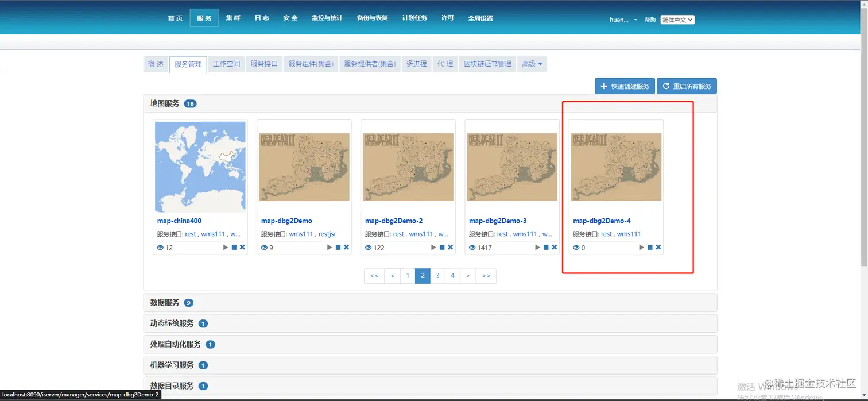Collapse the 地图服务 section header
Viewport: 868px width, 401px height.
pyautogui.click(x=430, y=103)
